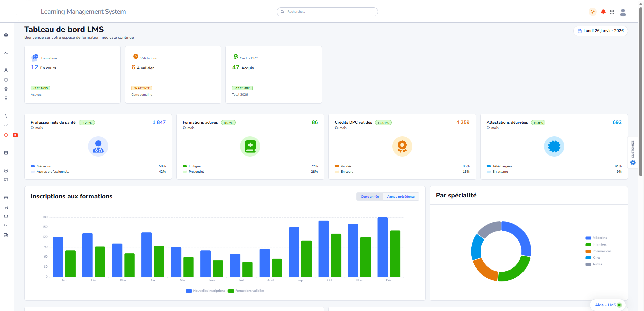Open the user profile avatar menu
644x311 pixels.
click(623, 12)
